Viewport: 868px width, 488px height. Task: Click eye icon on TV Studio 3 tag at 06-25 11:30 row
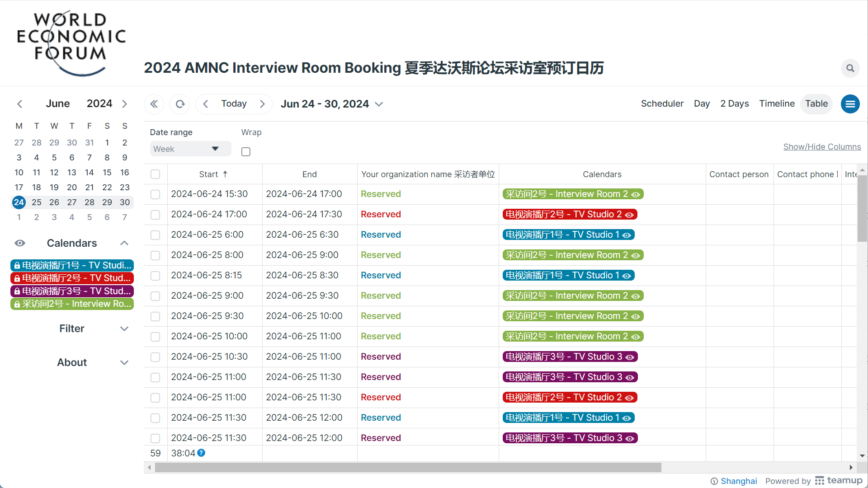pos(630,438)
